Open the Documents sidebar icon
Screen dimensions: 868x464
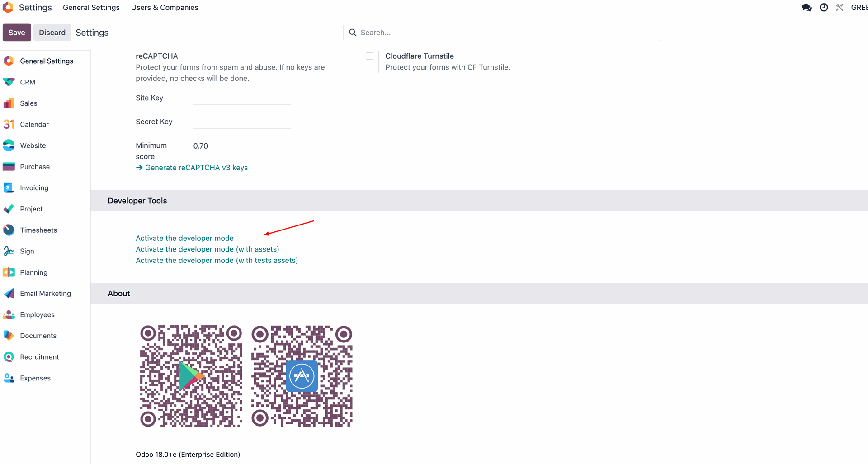[x=9, y=336]
